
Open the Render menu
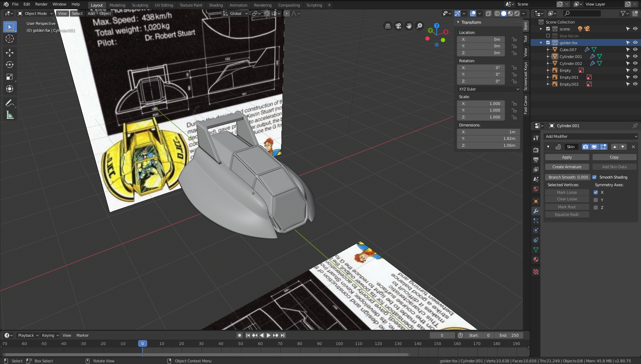click(41, 4)
